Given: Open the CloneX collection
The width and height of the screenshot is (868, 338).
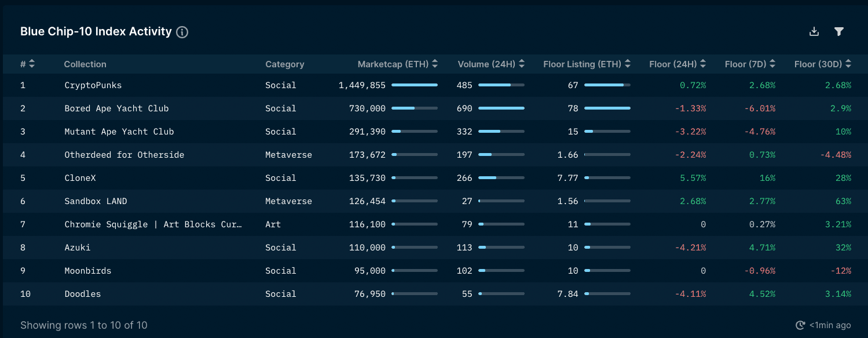Looking at the screenshot, I should coord(80,178).
